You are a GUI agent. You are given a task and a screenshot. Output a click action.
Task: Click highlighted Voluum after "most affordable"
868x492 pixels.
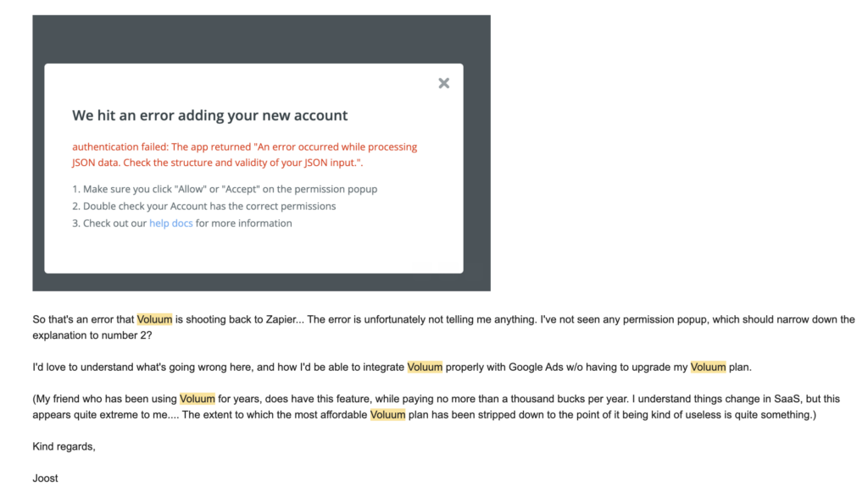[x=388, y=415]
